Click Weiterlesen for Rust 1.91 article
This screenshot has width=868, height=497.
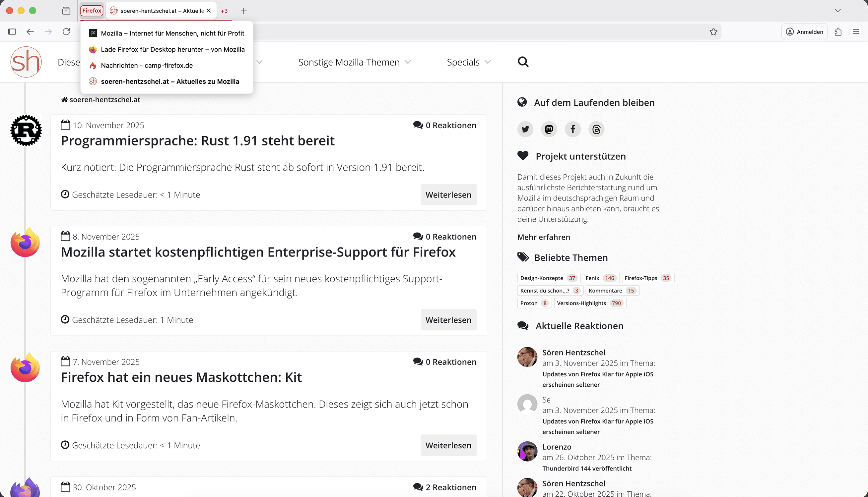pos(448,194)
